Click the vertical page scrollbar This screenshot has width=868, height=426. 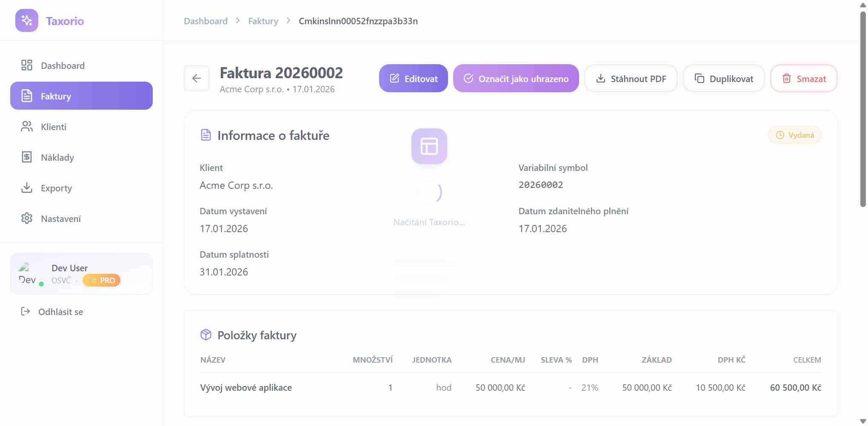(x=863, y=111)
